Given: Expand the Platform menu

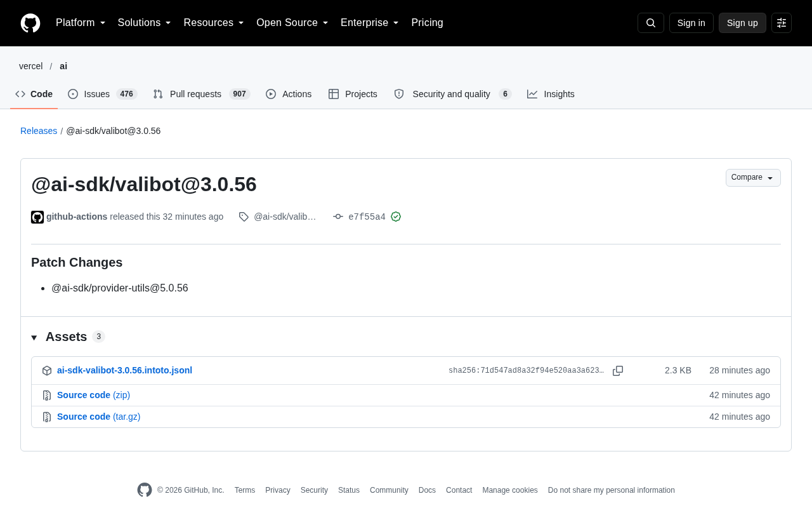Looking at the screenshot, I should click(81, 23).
